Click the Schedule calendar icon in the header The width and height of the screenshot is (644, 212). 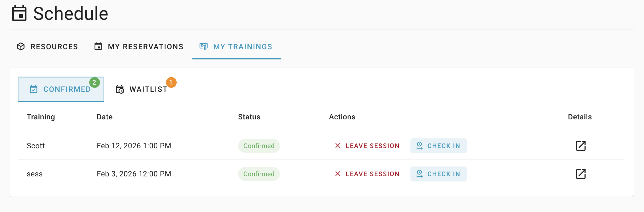19,13
